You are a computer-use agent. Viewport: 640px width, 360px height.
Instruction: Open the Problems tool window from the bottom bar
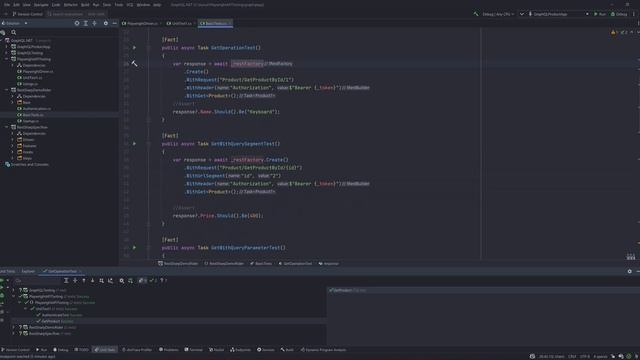[169, 350]
